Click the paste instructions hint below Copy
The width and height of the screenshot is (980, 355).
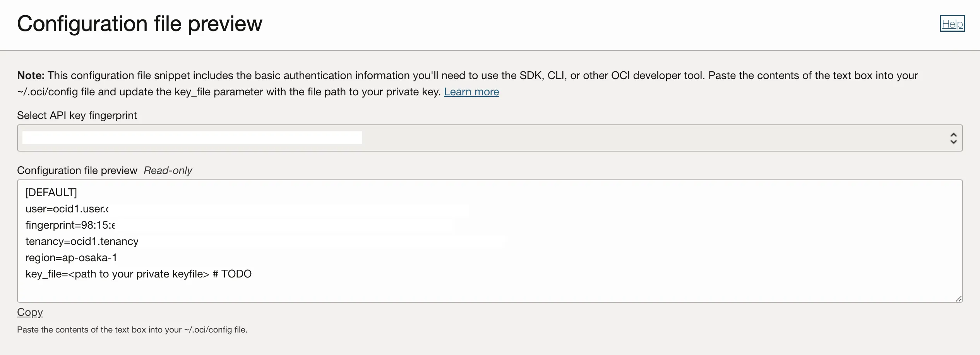132,330
